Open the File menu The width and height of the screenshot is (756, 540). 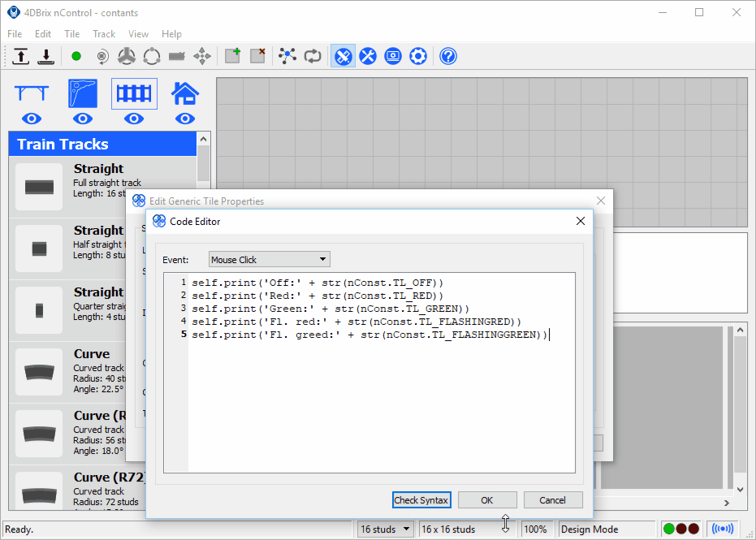click(x=15, y=34)
